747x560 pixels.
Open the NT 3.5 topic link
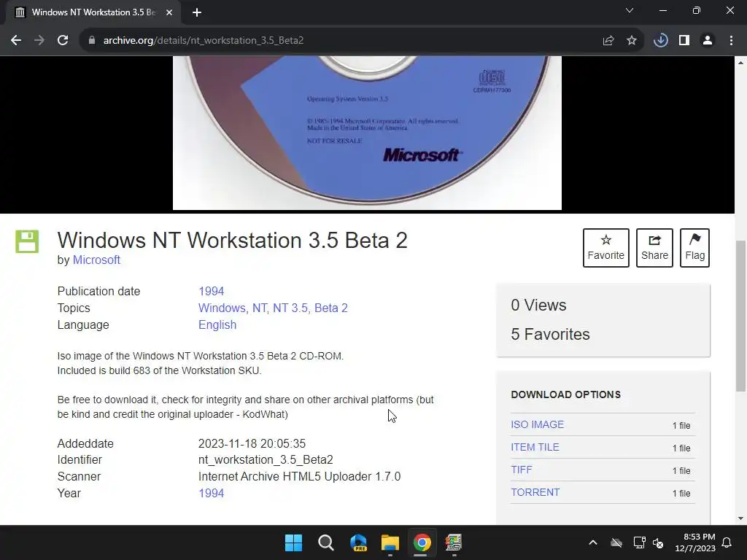290,308
